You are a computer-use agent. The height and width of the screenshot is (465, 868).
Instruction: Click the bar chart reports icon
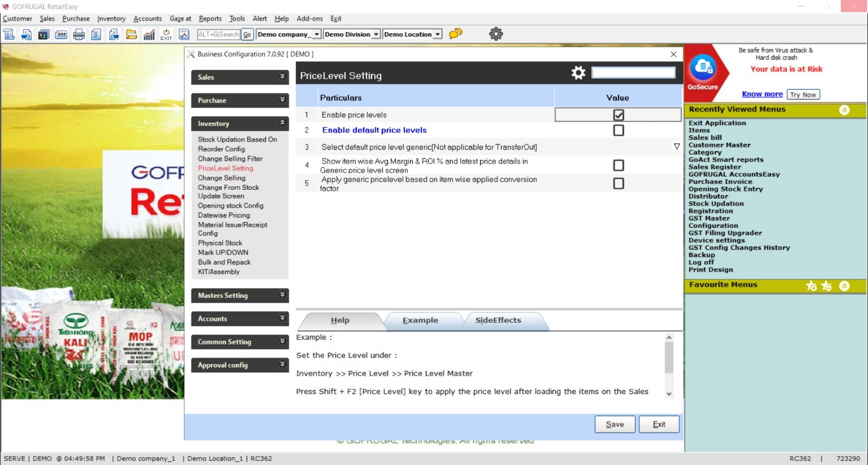[x=149, y=35]
